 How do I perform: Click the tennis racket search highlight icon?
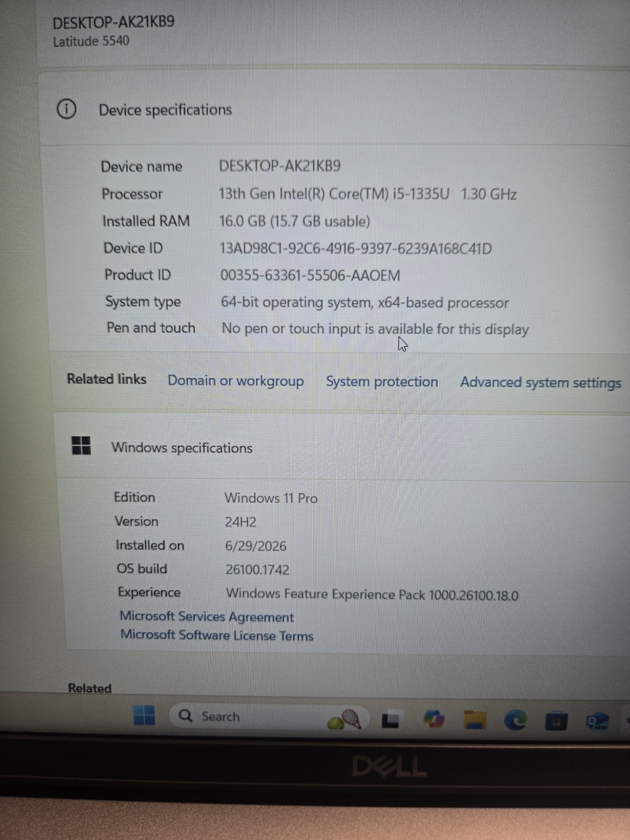coord(345,719)
